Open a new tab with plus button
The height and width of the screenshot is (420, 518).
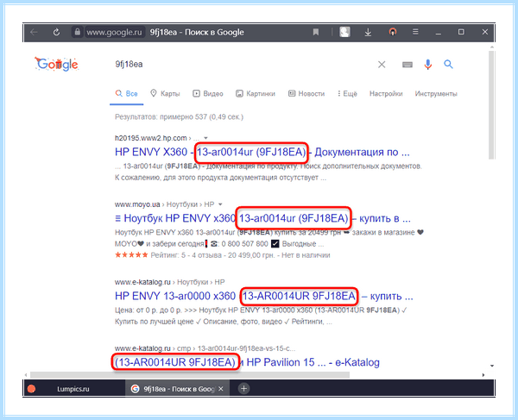point(243,389)
